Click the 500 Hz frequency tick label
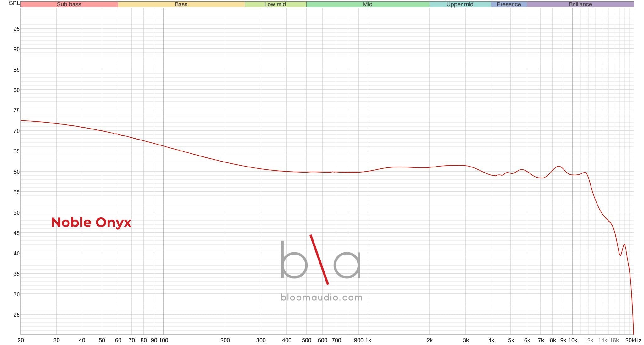Image resolution: width=644 pixels, height=345 pixels. (306, 340)
